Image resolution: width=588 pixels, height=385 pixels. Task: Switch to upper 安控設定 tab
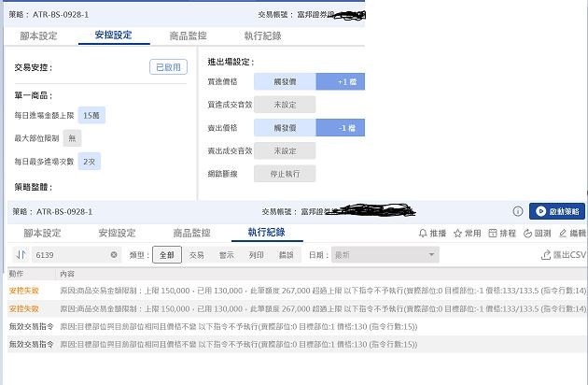(114, 36)
